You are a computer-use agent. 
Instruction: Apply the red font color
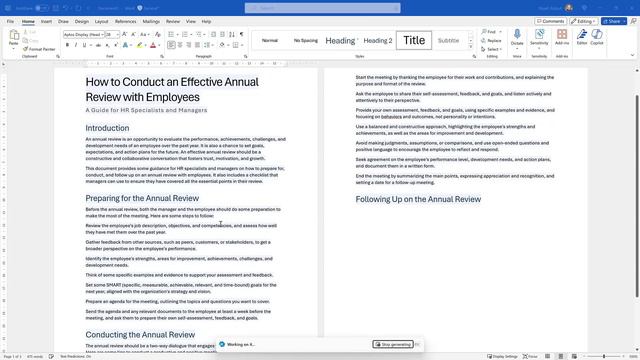point(153,45)
